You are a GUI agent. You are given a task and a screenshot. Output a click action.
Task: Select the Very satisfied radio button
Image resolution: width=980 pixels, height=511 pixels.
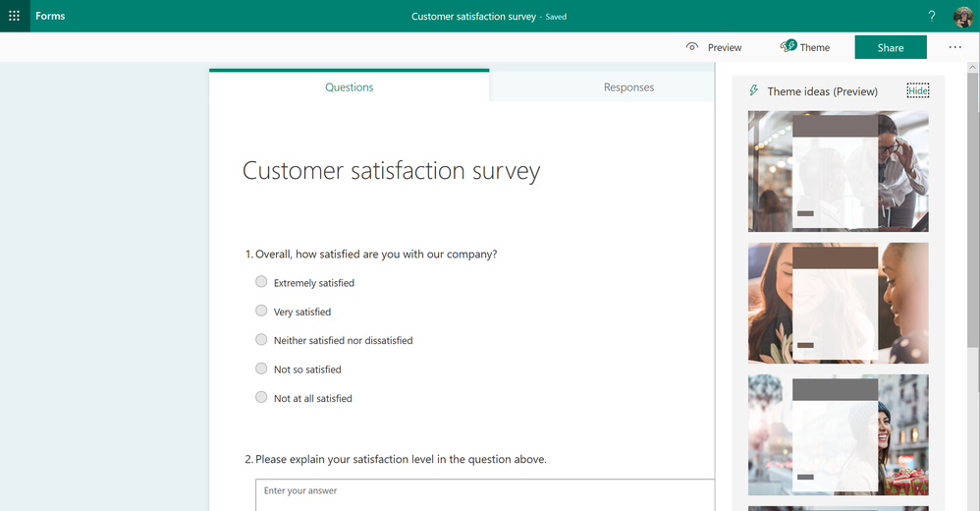(x=261, y=311)
